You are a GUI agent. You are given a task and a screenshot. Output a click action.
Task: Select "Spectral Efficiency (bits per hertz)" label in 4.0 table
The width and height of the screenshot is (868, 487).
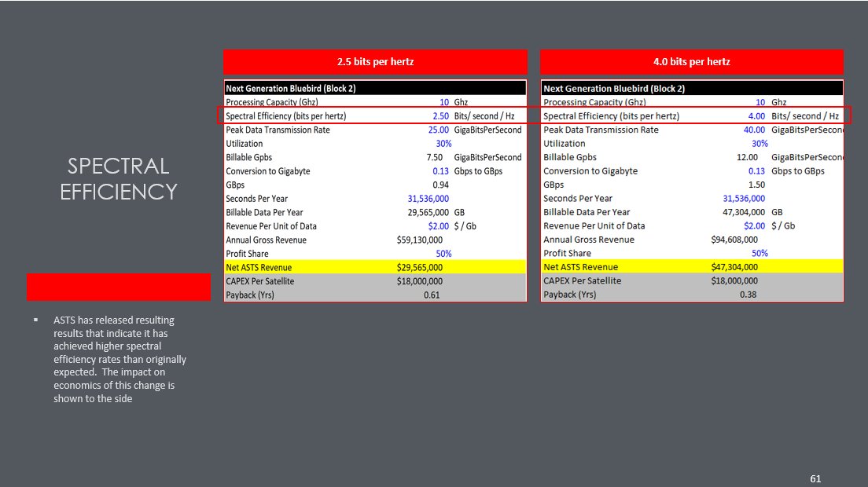tap(611, 116)
